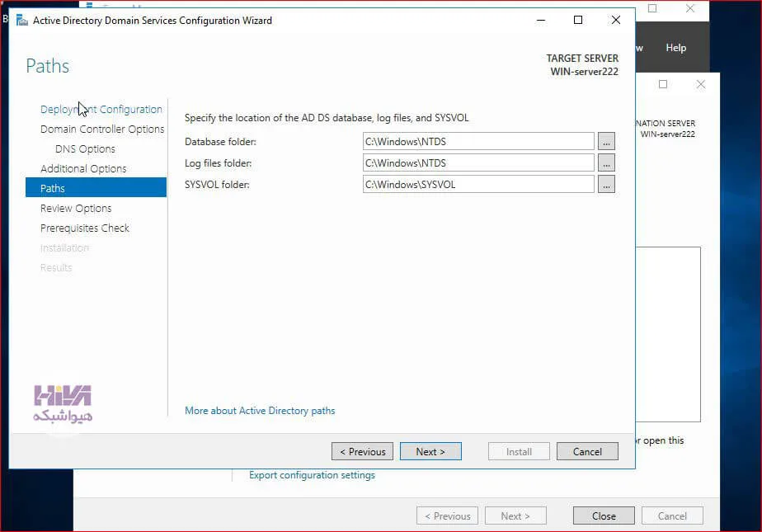Open Export configuration settings link in background window
The height and width of the screenshot is (532, 762).
tap(312, 475)
